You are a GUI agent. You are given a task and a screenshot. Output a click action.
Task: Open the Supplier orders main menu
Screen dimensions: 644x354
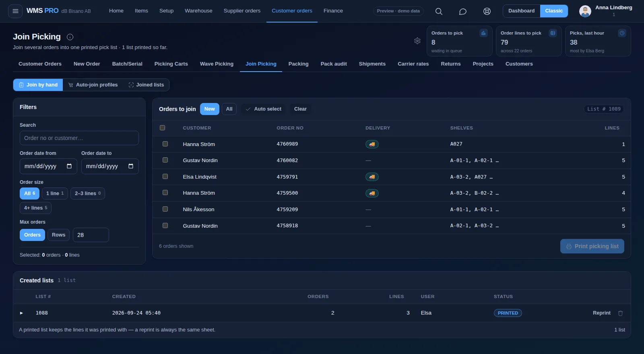click(x=242, y=11)
